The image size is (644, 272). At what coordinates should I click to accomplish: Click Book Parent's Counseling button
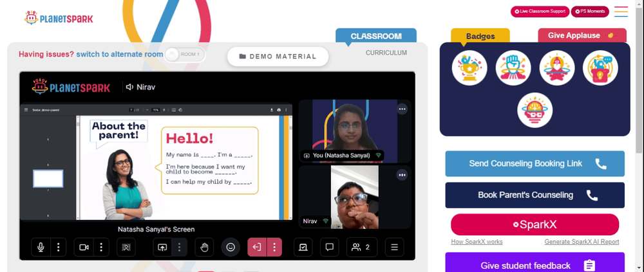click(535, 195)
